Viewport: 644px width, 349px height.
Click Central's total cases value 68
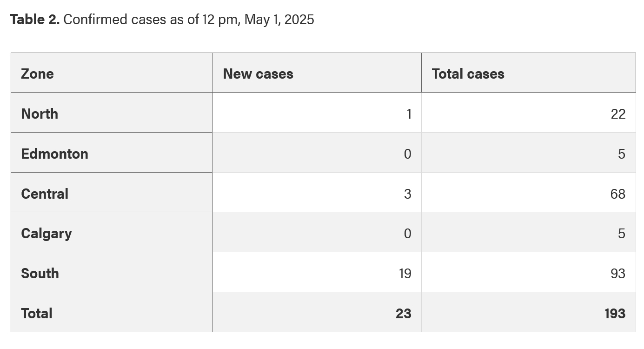(618, 194)
